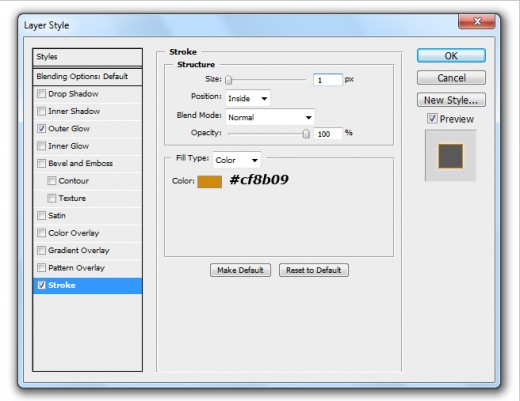Open Blending Options: Default
The width and height of the screenshot is (520, 401).
(88, 77)
